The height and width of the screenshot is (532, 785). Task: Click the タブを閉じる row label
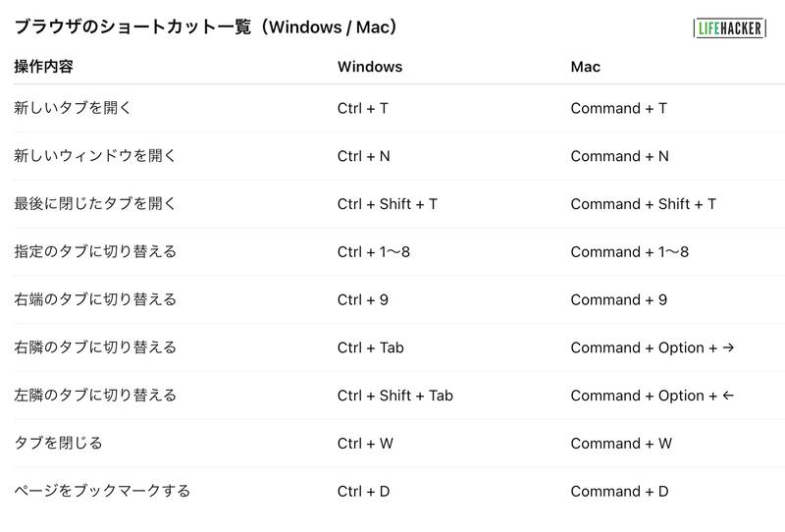point(58,444)
